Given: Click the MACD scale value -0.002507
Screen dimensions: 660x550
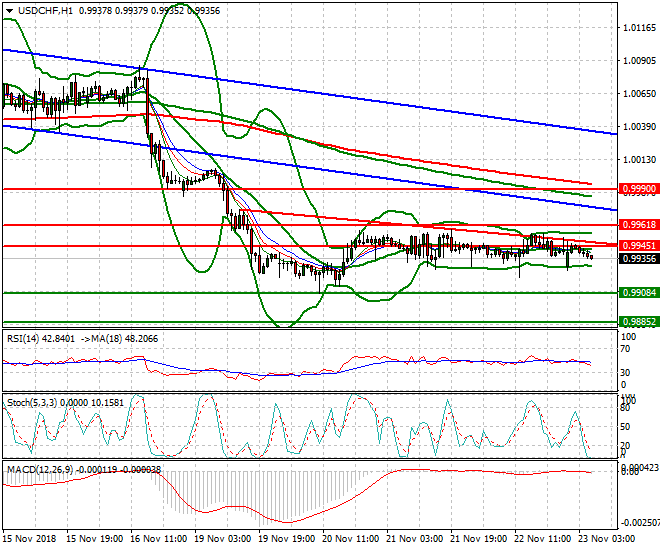Looking at the screenshot, I should [x=641, y=523].
